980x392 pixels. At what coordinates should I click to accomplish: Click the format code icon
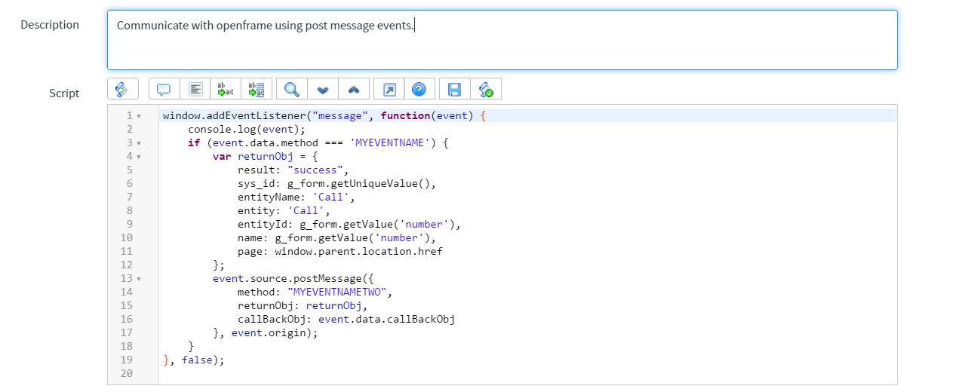click(195, 90)
